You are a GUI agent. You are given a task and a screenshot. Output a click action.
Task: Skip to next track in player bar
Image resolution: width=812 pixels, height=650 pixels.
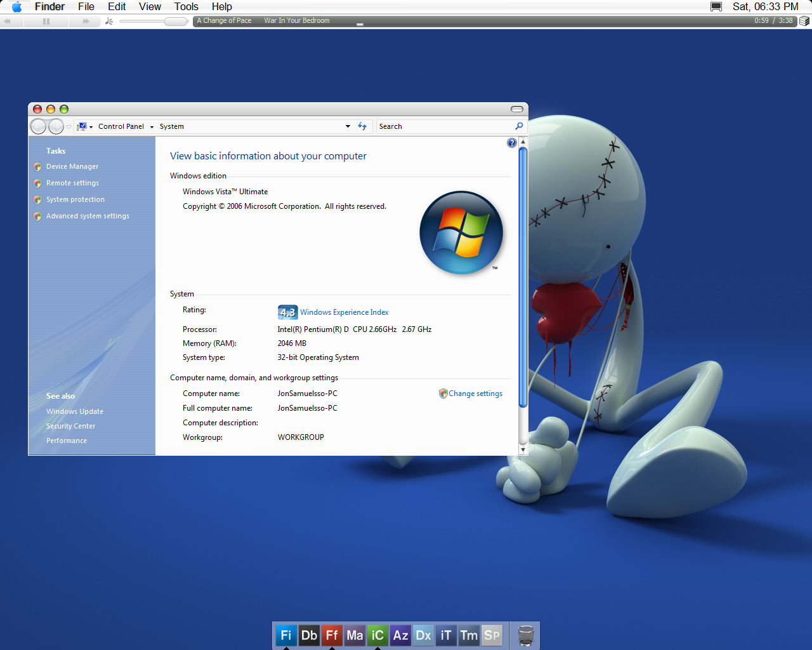click(x=86, y=21)
